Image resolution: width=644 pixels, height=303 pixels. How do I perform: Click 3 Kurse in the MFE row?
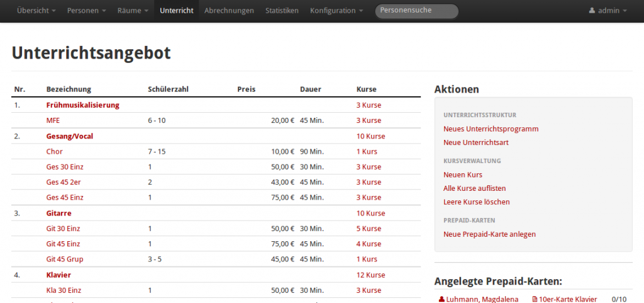coord(369,120)
